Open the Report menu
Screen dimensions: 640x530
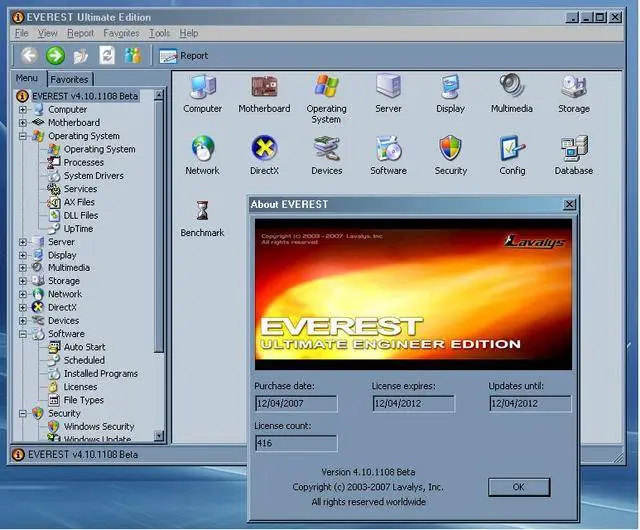click(80, 33)
